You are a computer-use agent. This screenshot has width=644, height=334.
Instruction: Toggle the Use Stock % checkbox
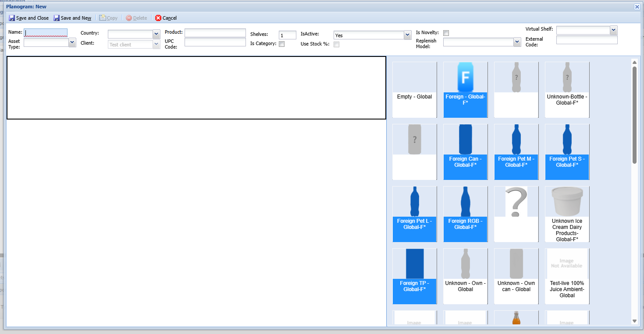click(336, 44)
